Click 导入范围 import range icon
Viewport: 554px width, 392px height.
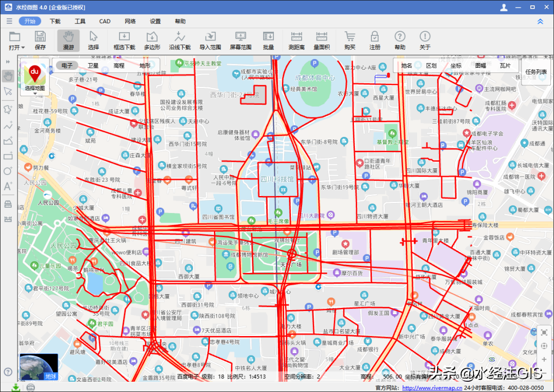(x=210, y=41)
